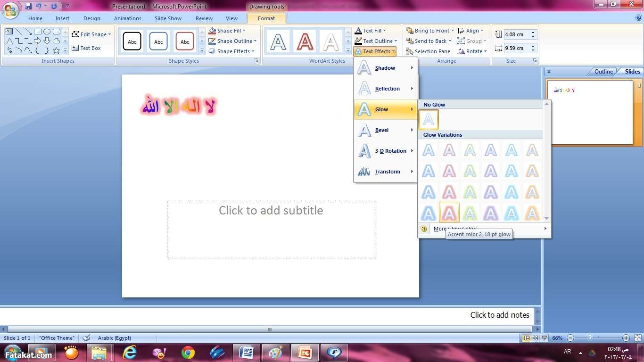Start Slide Show from the status bar

coord(545,338)
